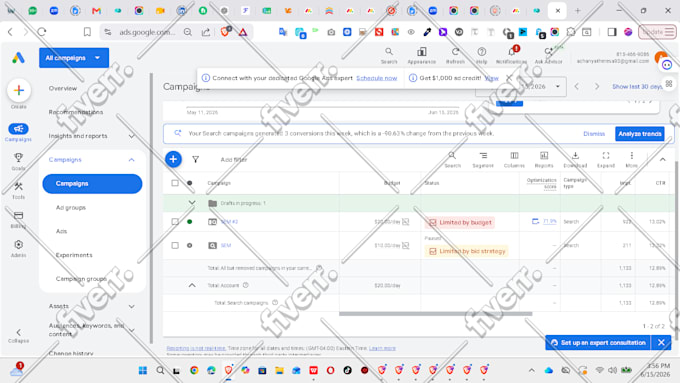Screen dimensions: 680x383
Task: Click the browser address bar
Action: click(147, 32)
